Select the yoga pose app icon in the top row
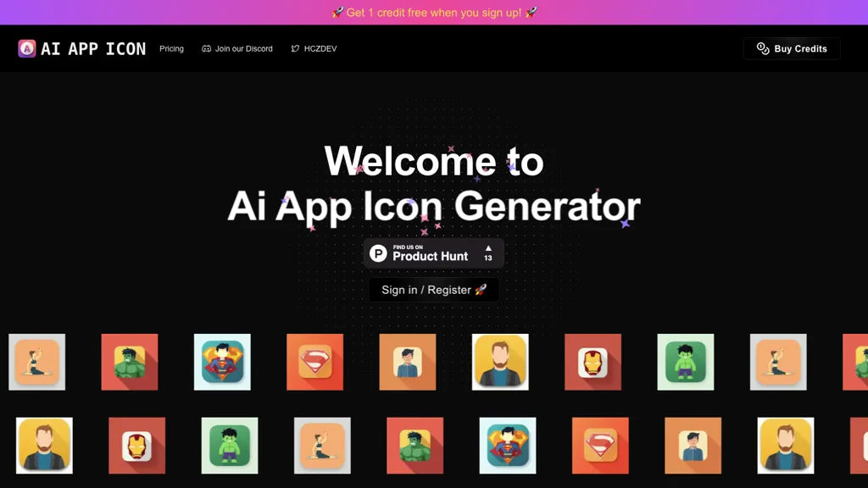The height and width of the screenshot is (488, 868). point(36,362)
